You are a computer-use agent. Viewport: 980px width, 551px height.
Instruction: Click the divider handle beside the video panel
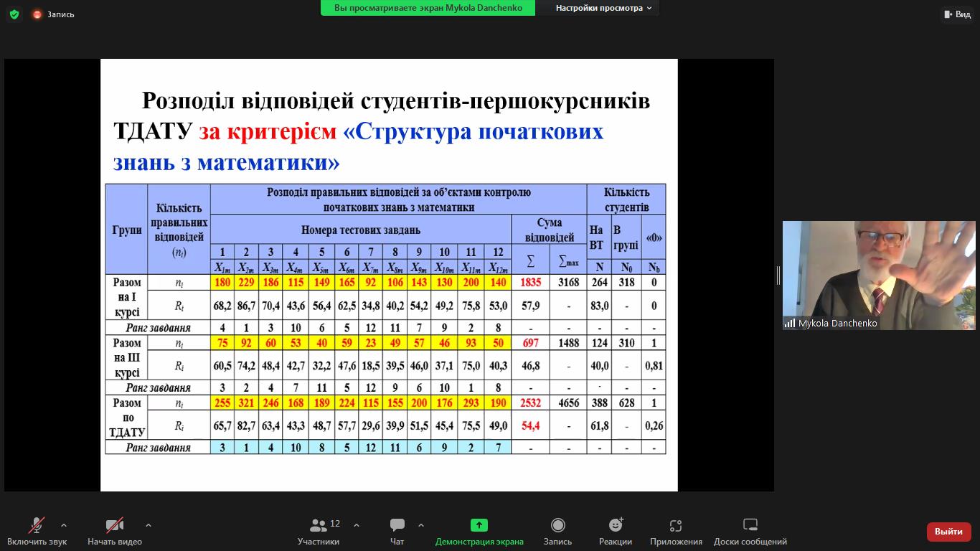point(778,275)
